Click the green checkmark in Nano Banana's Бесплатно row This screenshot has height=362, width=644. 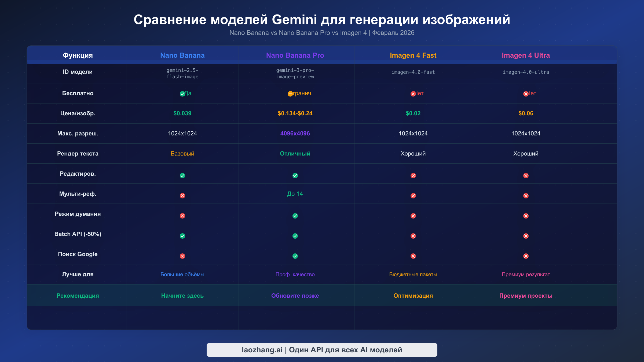(183, 93)
